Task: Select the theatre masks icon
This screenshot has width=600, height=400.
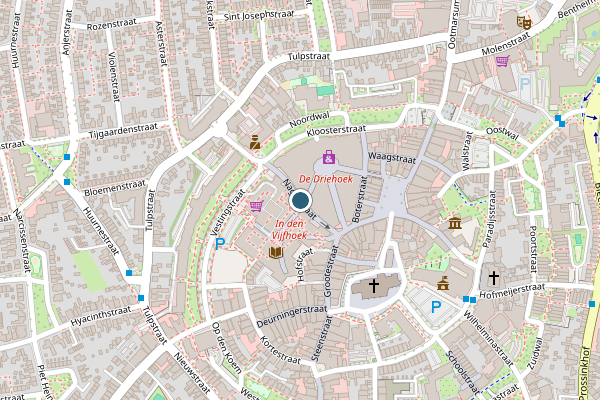Action: 523,23
